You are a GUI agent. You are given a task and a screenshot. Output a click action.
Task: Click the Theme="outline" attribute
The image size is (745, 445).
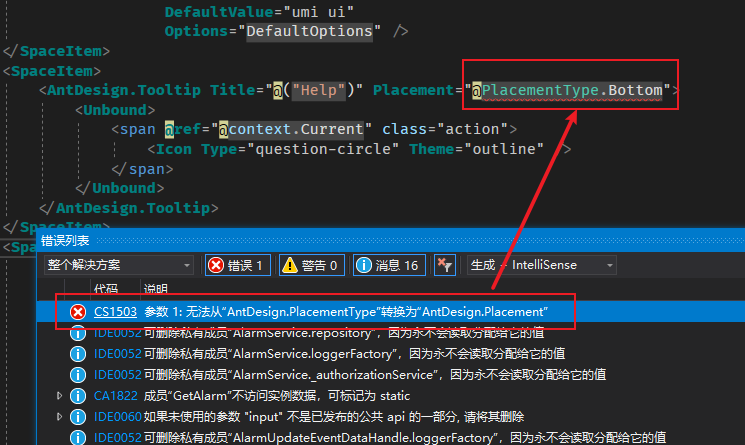click(477, 149)
